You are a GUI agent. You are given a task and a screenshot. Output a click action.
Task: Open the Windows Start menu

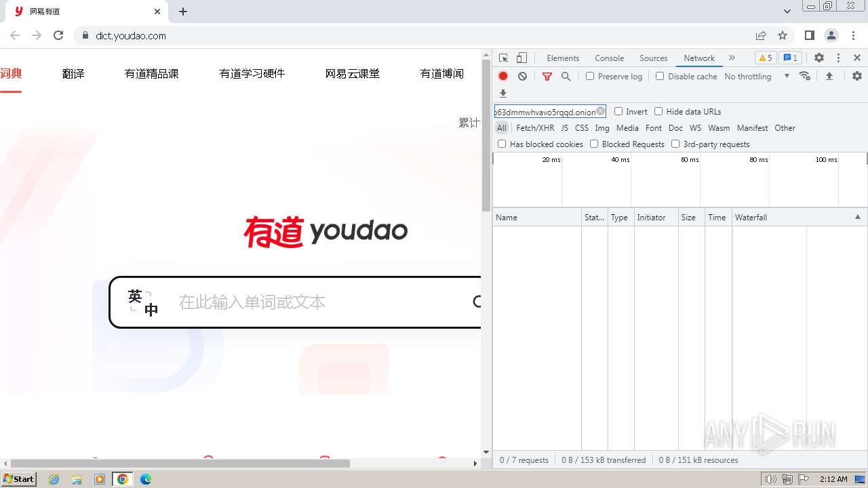coord(19,479)
